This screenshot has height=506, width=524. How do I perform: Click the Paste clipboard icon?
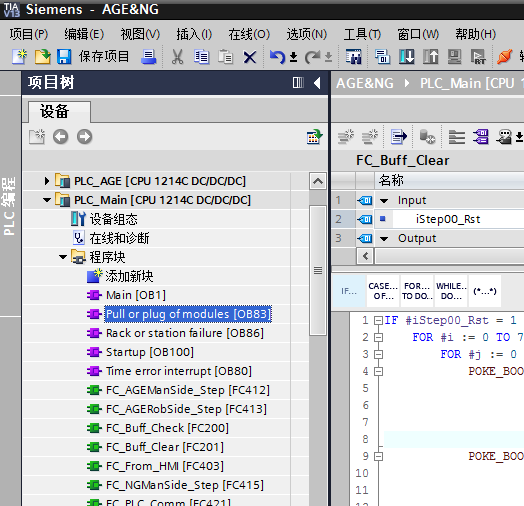coord(225,57)
